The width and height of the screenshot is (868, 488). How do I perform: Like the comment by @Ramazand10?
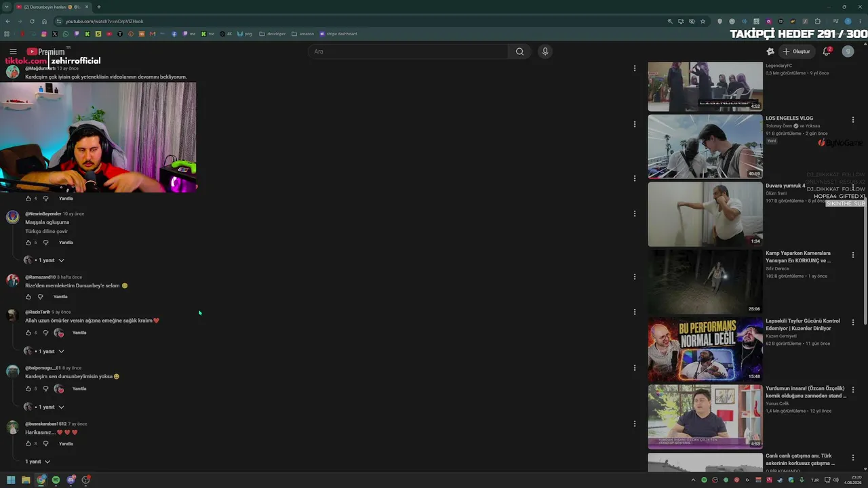pos(28,297)
